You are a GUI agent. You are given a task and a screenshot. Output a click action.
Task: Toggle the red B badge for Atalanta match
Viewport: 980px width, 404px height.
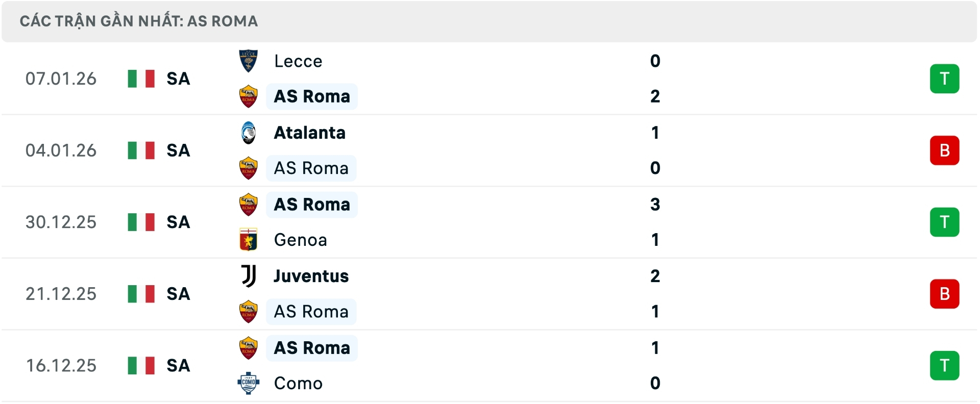[x=945, y=150]
